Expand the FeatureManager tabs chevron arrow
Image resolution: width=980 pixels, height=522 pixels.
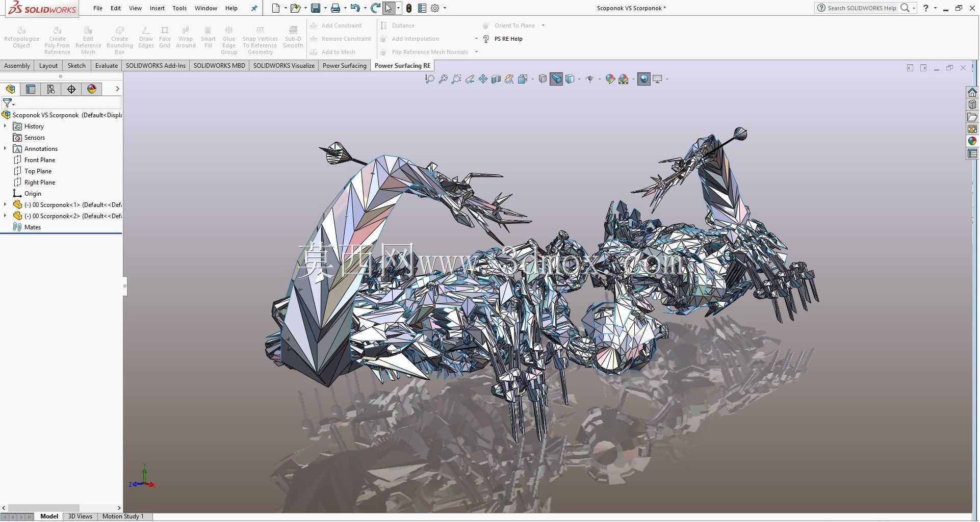[x=117, y=89]
